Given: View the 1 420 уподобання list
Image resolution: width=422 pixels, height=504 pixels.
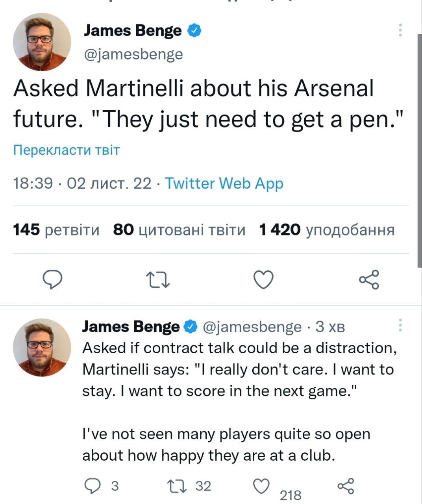Looking at the screenshot, I should pyautogui.click(x=327, y=230).
